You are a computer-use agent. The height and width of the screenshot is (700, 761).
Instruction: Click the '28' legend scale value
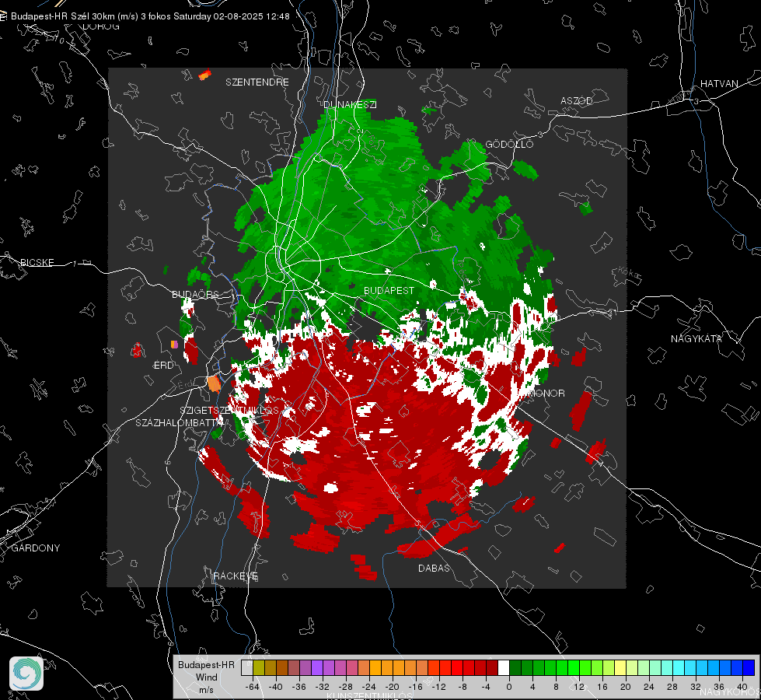(672, 687)
